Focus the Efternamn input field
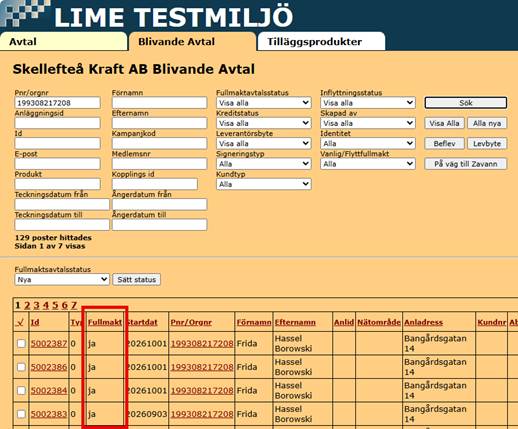Screen dimensions: 518x429 click(159, 123)
